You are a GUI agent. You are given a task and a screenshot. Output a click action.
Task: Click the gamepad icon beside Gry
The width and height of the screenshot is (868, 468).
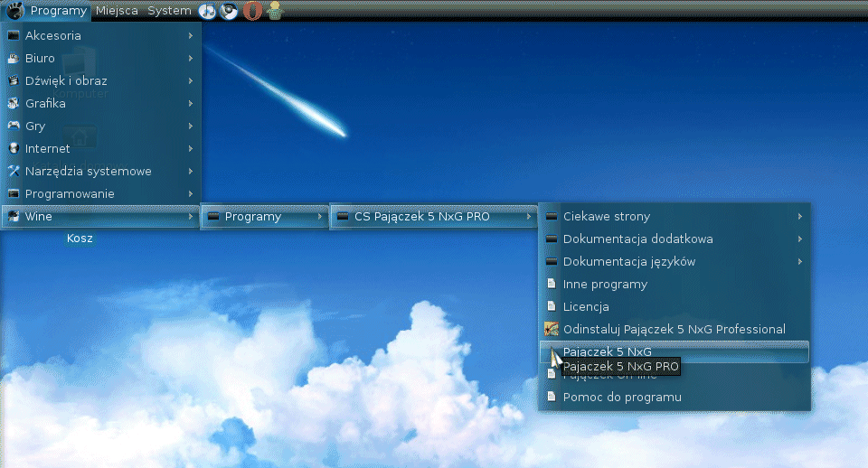tap(14, 126)
